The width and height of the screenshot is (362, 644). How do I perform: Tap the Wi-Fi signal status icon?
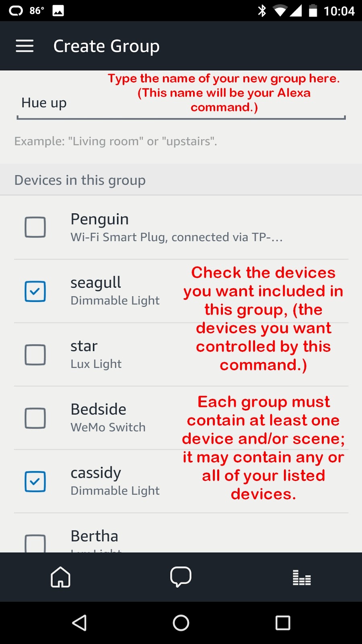(x=281, y=10)
